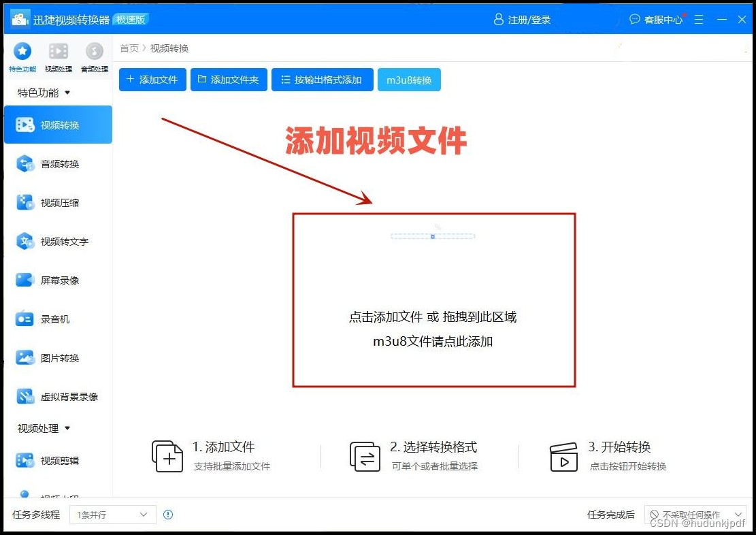Screen dimensions: 756x535
Task: Click the 添加文件 add file button
Action: click(152, 79)
